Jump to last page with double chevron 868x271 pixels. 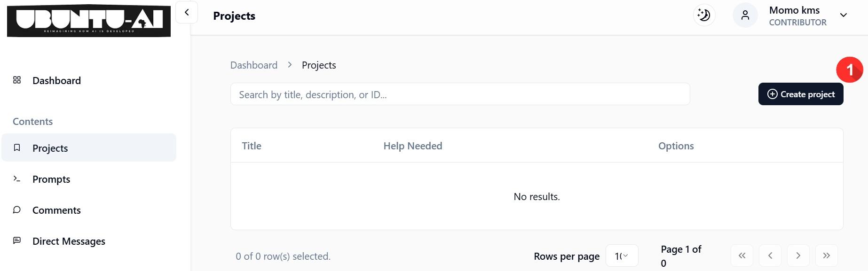(827, 256)
